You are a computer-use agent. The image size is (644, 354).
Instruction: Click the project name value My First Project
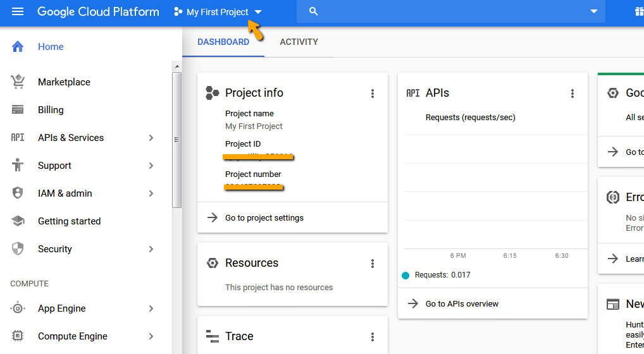click(x=254, y=126)
